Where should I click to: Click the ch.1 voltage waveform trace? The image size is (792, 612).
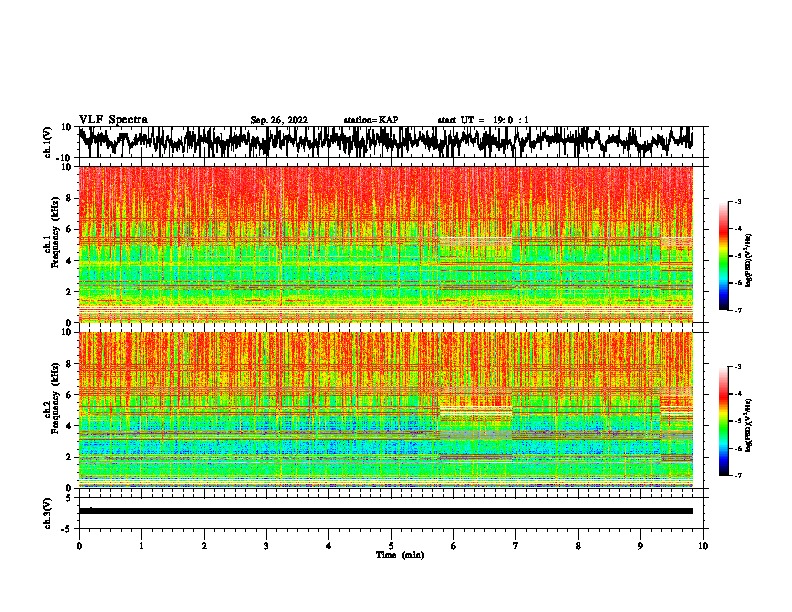pos(386,141)
